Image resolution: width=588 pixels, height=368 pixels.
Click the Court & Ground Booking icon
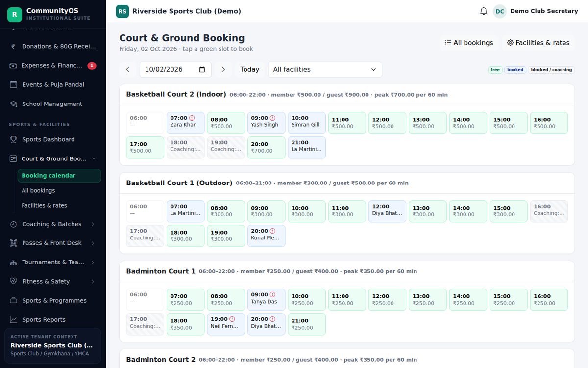tap(13, 158)
